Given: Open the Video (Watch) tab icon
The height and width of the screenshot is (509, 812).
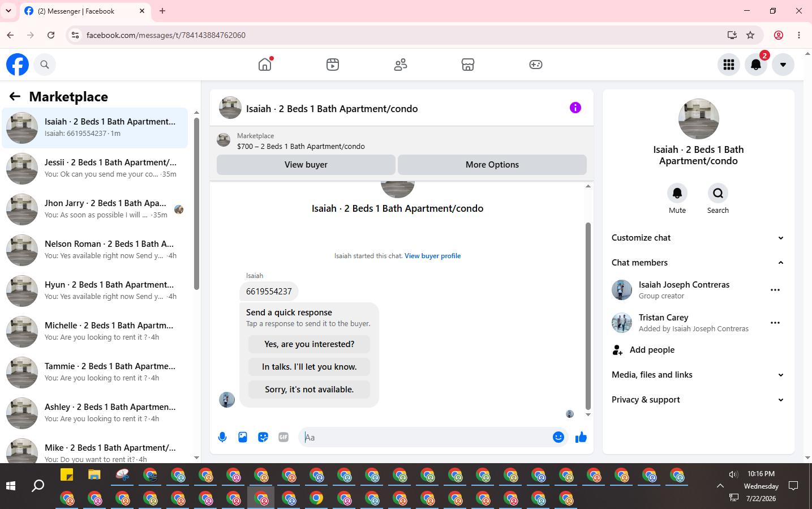Looking at the screenshot, I should (x=333, y=65).
